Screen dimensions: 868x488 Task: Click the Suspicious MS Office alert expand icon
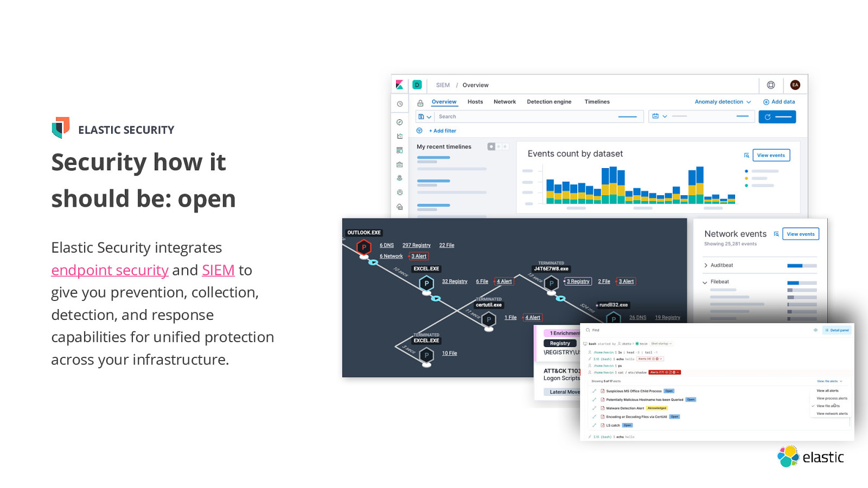tap(595, 391)
